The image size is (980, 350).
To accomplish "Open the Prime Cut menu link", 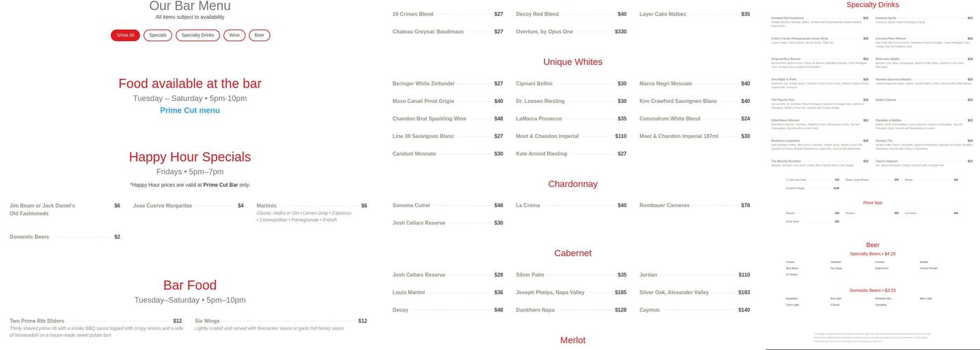I will (190, 111).
